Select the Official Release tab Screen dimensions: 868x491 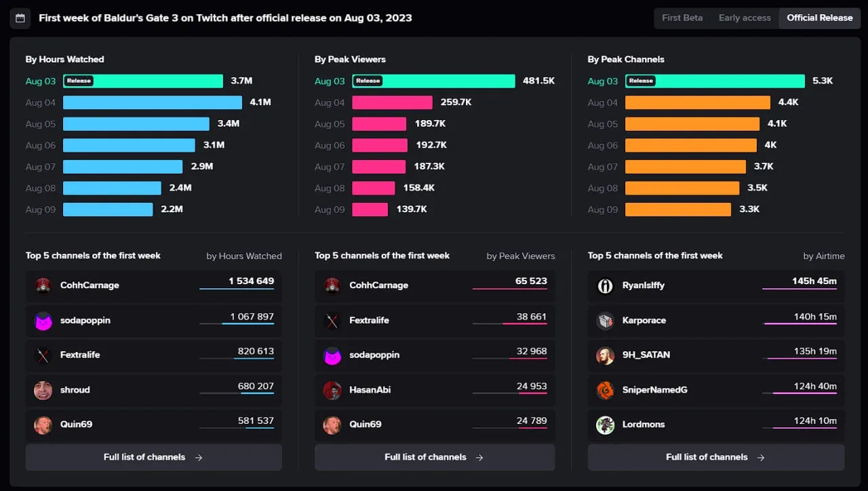(x=819, y=18)
